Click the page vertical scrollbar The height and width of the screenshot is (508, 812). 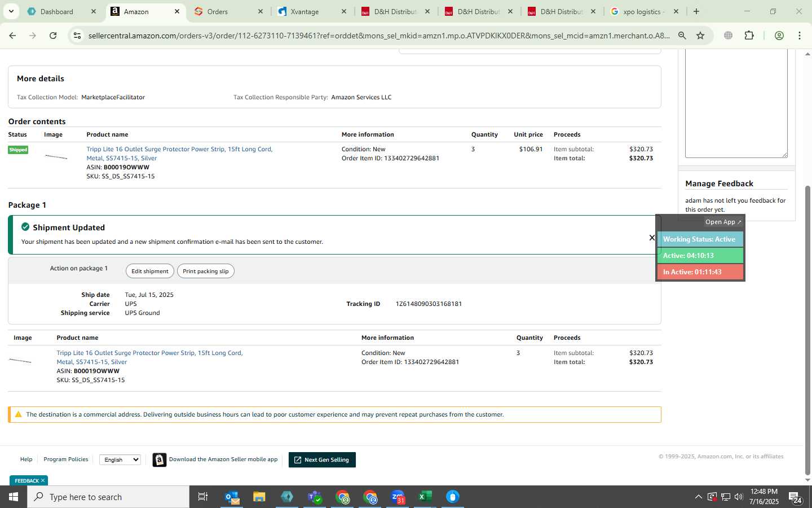click(x=807, y=330)
